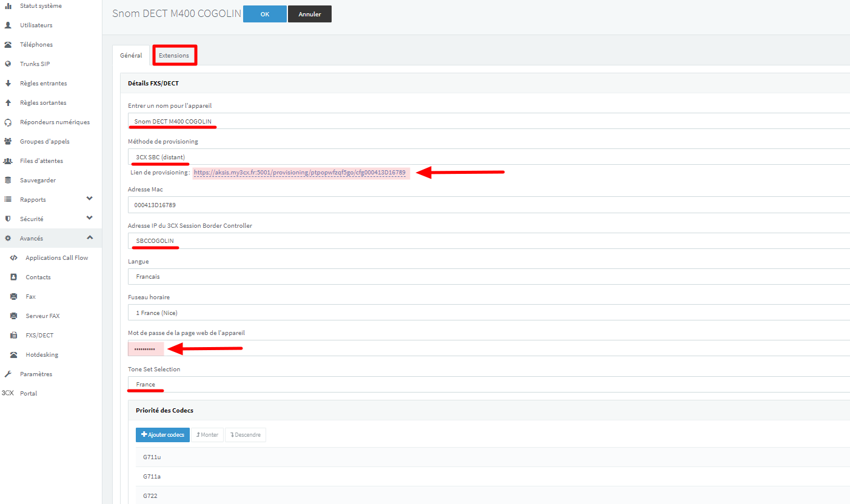Click the Ajouter codecs button

[x=162, y=435]
